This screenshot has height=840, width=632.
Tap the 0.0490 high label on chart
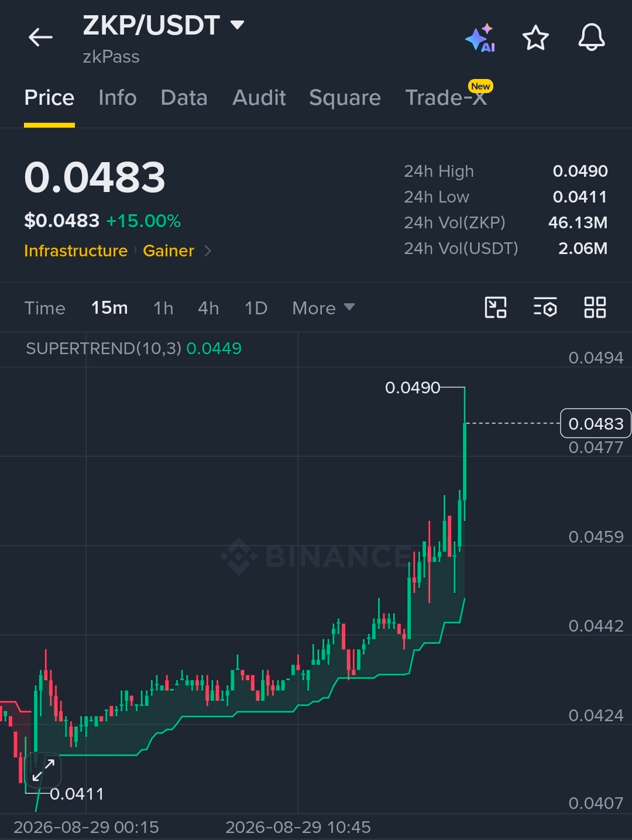click(413, 388)
